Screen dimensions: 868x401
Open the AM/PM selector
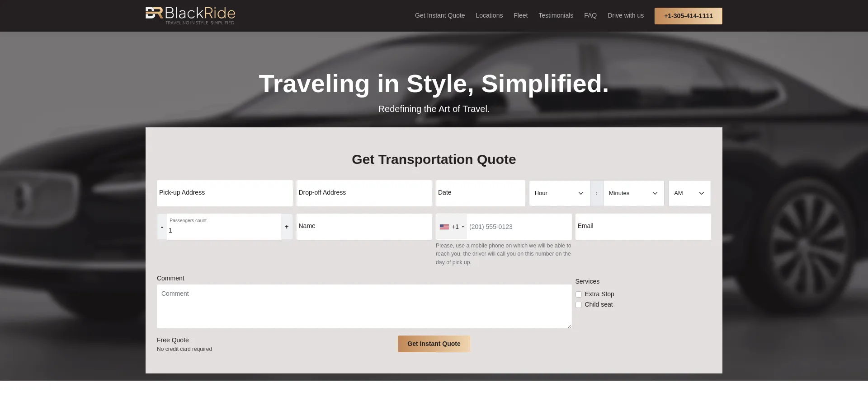click(x=689, y=193)
